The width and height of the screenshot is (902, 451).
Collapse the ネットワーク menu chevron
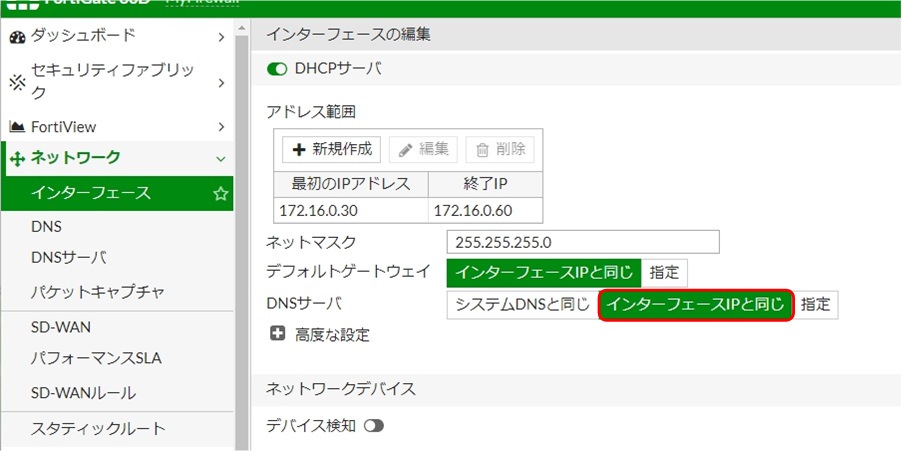pyautogui.click(x=221, y=159)
